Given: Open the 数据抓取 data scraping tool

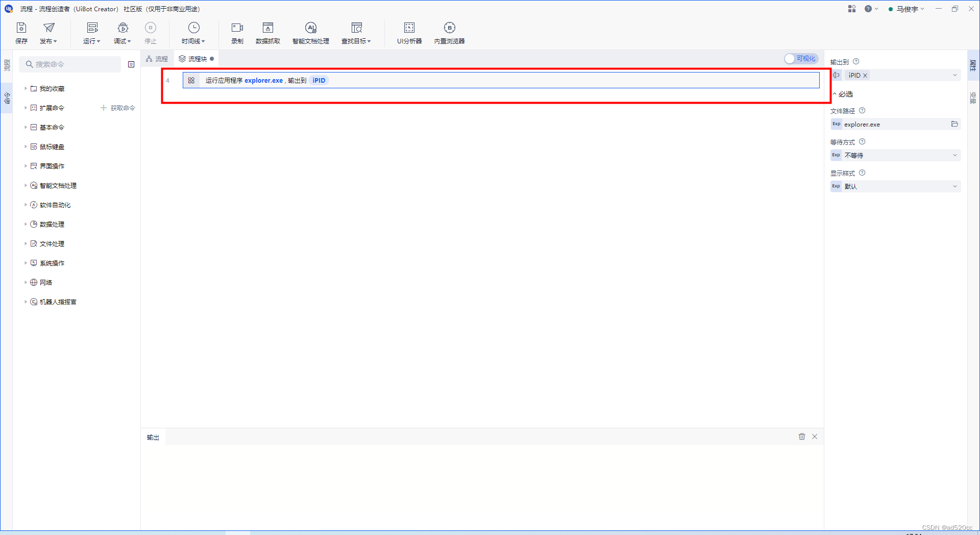Looking at the screenshot, I should 267,32.
